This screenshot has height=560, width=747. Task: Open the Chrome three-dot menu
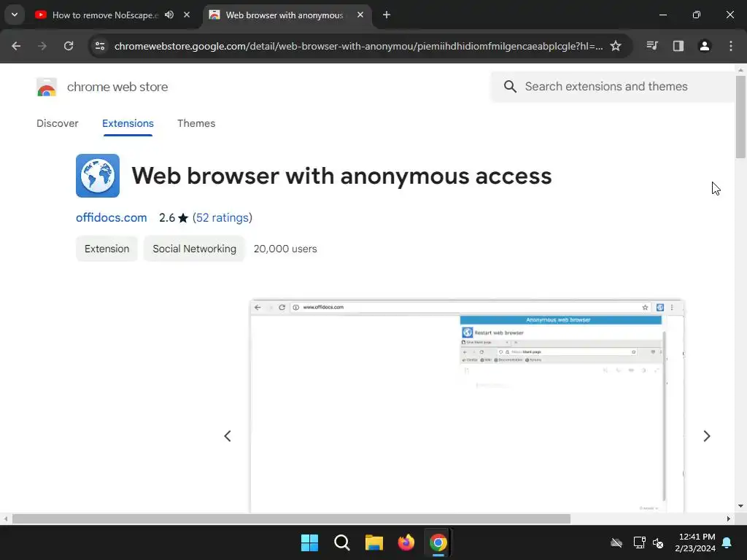point(731,46)
